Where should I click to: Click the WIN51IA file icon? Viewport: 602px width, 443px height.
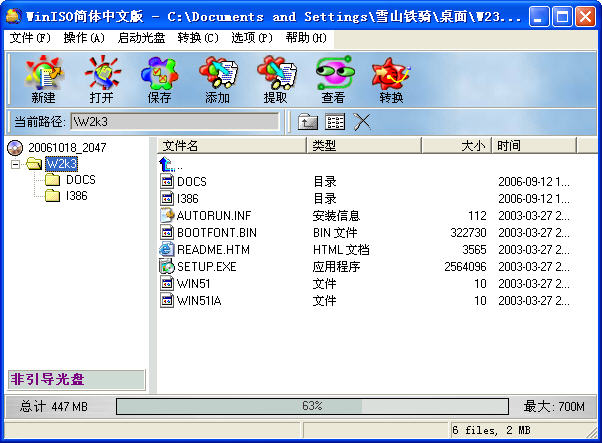pyautogui.click(x=167, y=300)
